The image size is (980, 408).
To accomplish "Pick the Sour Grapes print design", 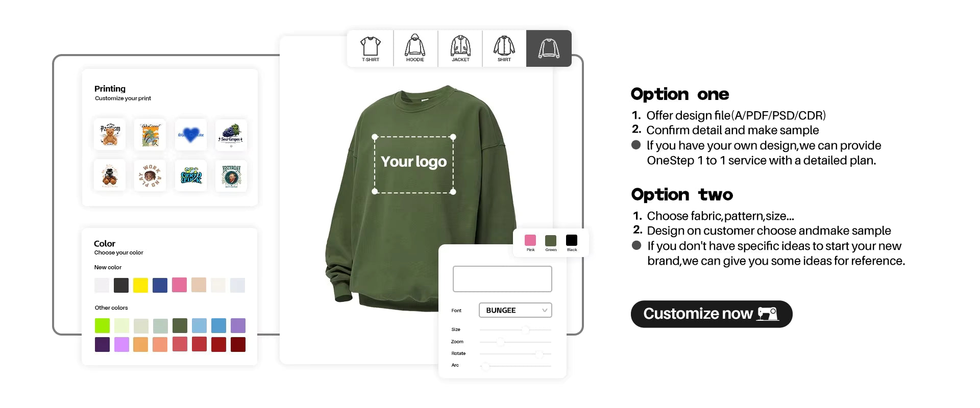I will coord(231,135).
